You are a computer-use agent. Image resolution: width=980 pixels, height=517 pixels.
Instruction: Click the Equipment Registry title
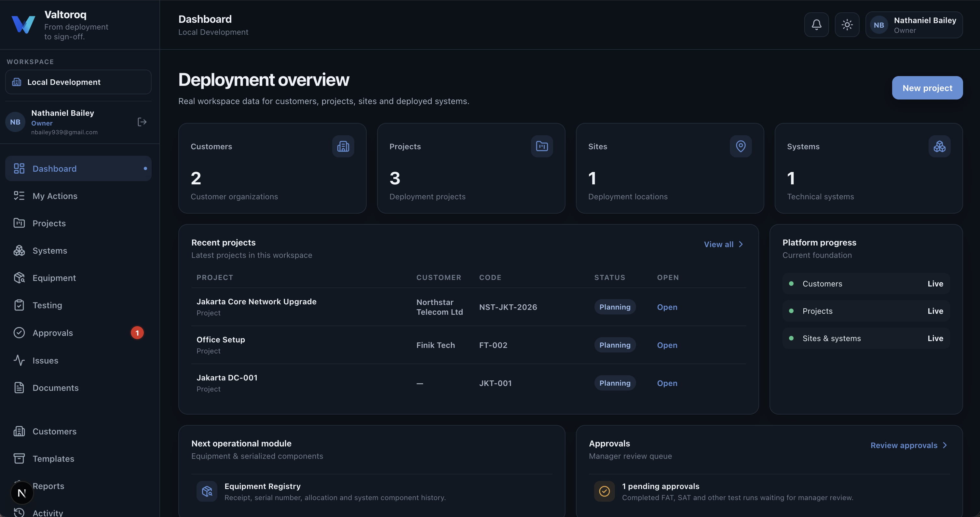click(263, 486)
